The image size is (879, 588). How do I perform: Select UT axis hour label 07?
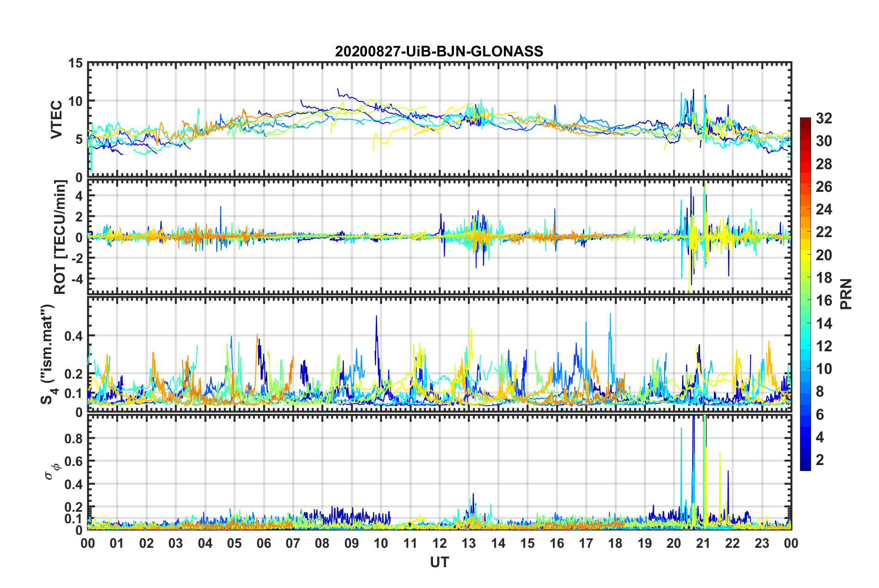tap(293, 543)
